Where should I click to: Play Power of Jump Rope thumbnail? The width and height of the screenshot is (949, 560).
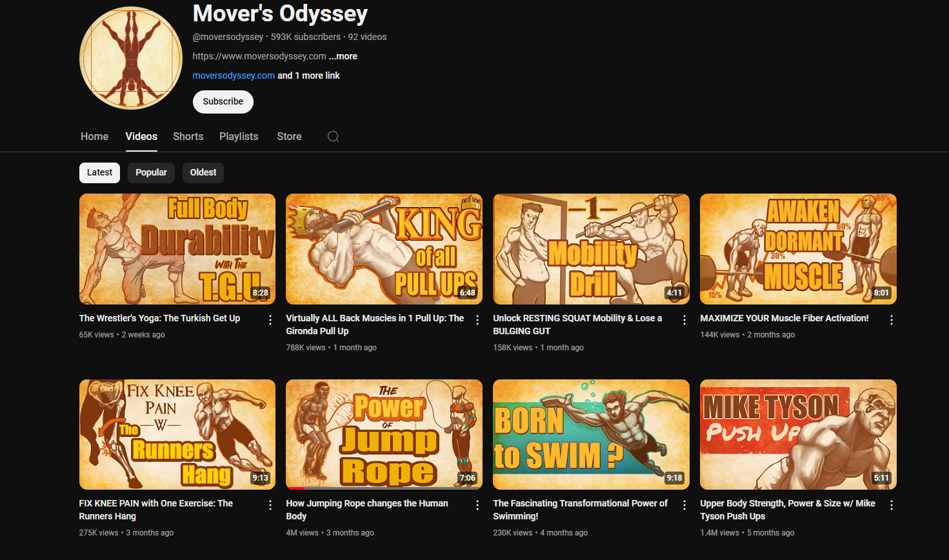(x=384, y=434)
